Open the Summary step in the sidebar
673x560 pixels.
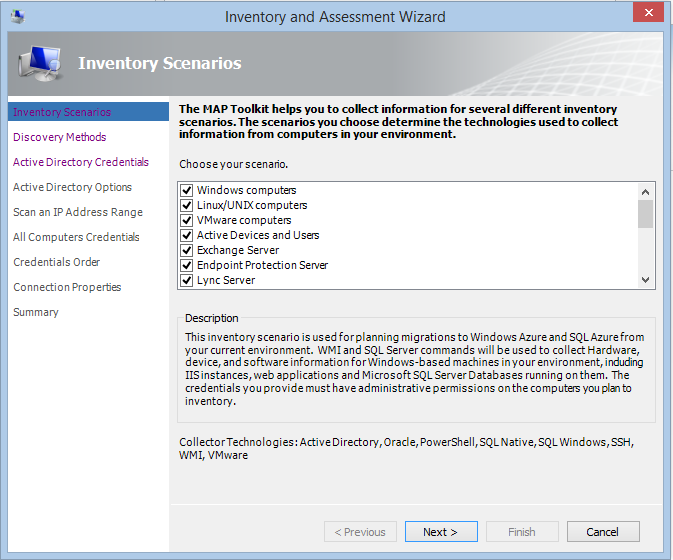[35, 312]
